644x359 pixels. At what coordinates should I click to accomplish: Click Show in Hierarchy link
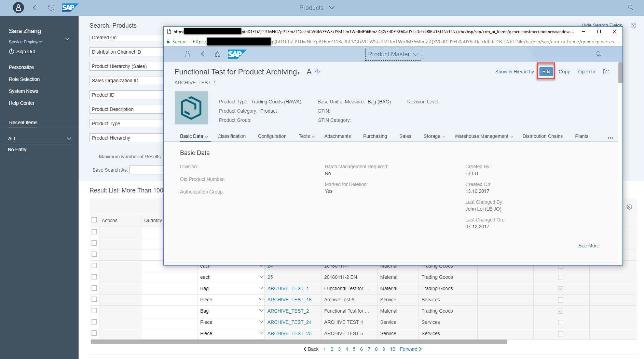tap(515, 72)
